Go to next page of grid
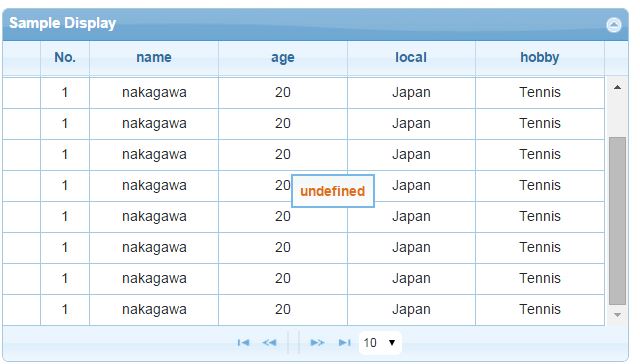The width and height of the screenshot is (640, 364). coord(317,342)
